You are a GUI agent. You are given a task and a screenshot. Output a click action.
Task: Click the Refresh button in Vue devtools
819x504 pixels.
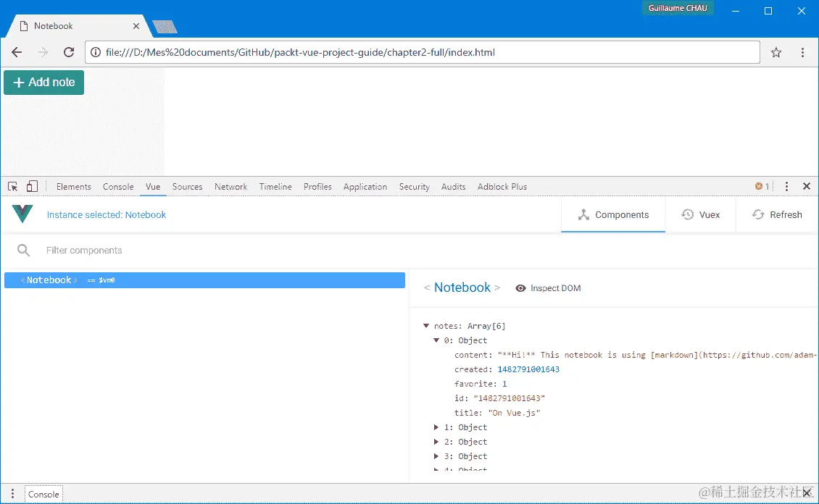pyautogui.click(x=777, y=215)
